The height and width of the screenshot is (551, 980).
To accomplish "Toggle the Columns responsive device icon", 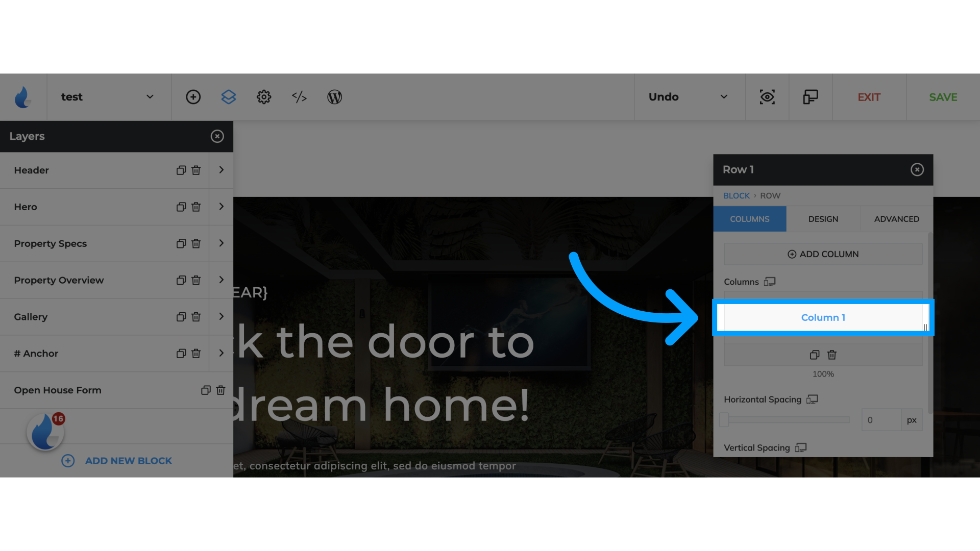I will [770, 281].
